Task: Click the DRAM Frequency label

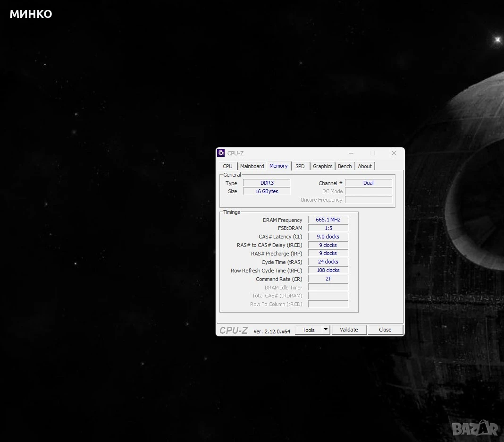Action: point(282,220)
